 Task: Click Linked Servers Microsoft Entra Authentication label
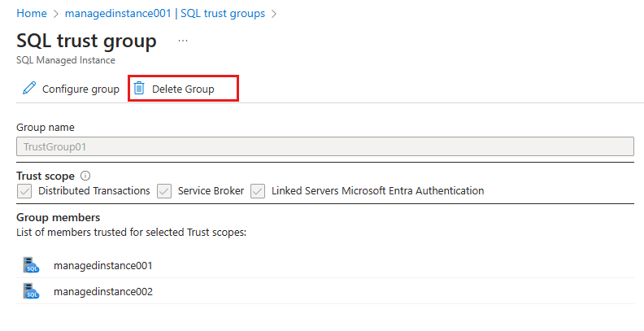(x=378, y=191)
